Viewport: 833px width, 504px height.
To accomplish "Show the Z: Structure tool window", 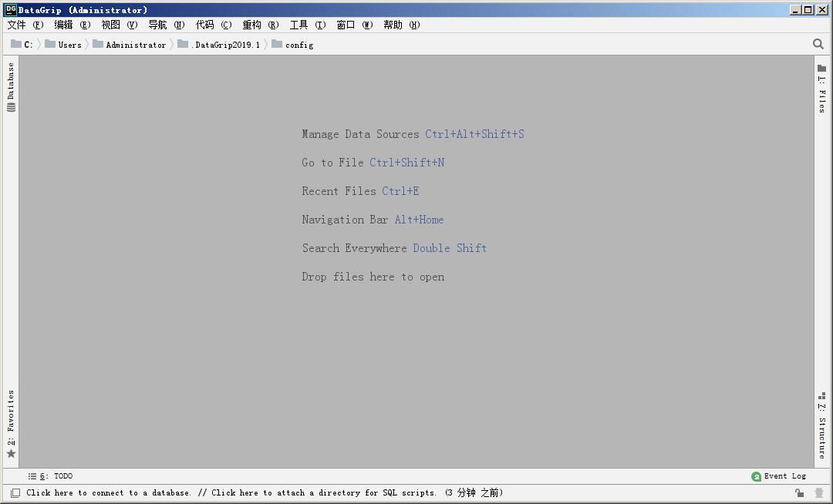I will click(822, 425).
